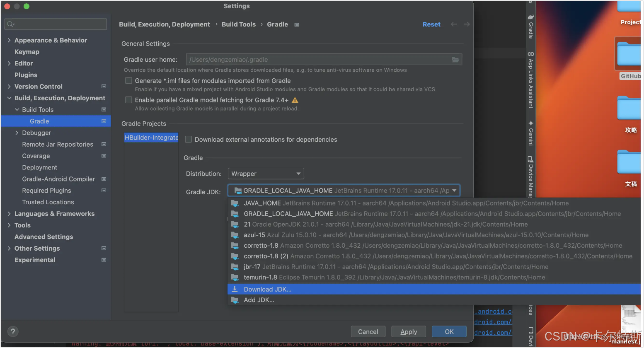644x348 pixels.
Task: Open Device Manager in right sidebar
Action: [530, 176]
